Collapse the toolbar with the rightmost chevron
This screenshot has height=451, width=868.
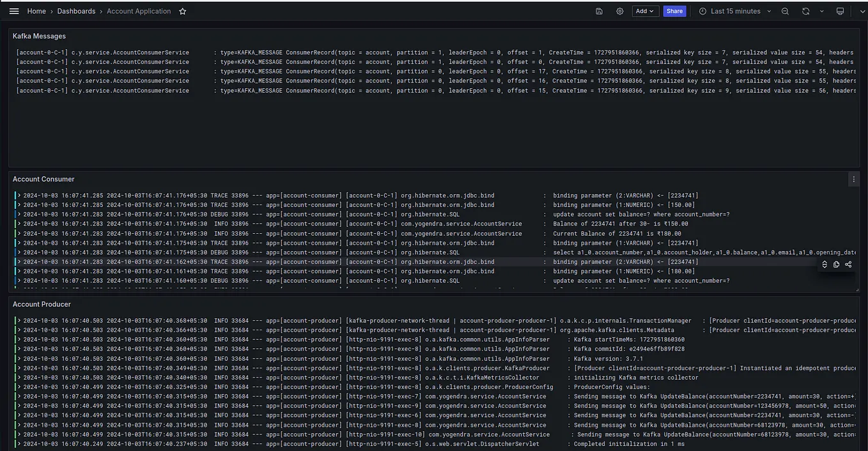(x=862, y=11)
